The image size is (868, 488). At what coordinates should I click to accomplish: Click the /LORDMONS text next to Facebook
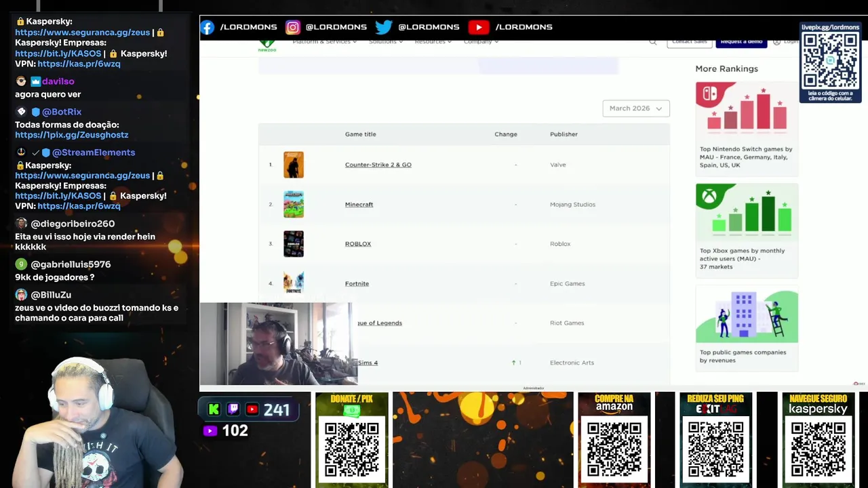pyautogui.click(x=248, y=27)
